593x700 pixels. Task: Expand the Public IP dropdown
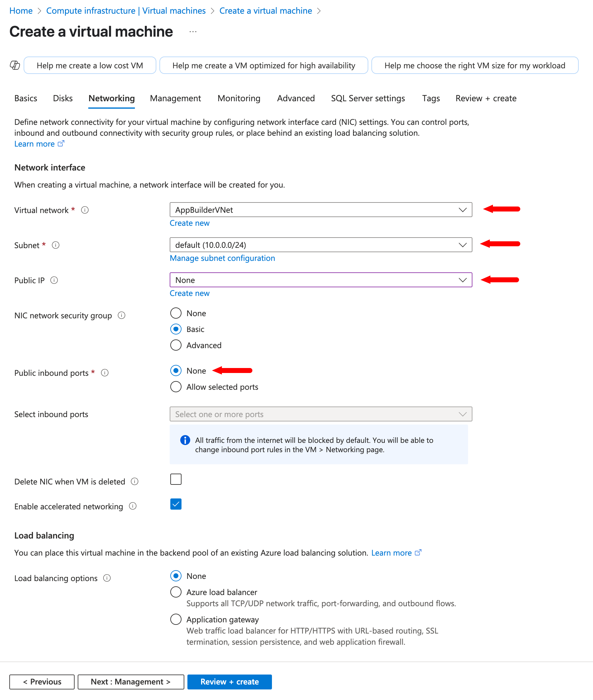320,280
